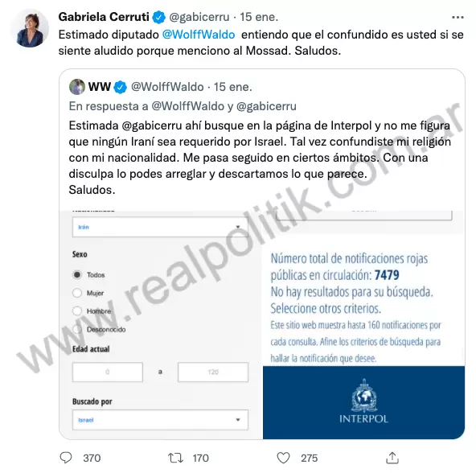
Task: Click the reply speech bubble icon
Action: click(66, 458)
